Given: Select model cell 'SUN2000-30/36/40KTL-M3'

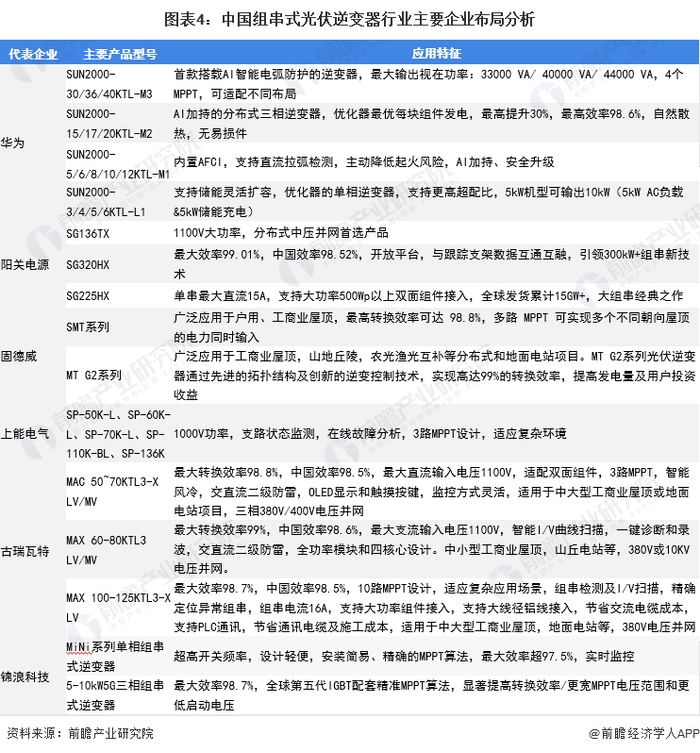Looking at the screenshot, I should [x=109, y=84].
